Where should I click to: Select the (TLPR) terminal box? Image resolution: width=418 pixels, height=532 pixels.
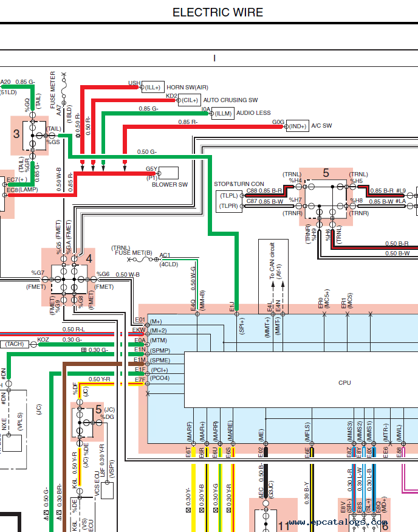pos(229,207)
